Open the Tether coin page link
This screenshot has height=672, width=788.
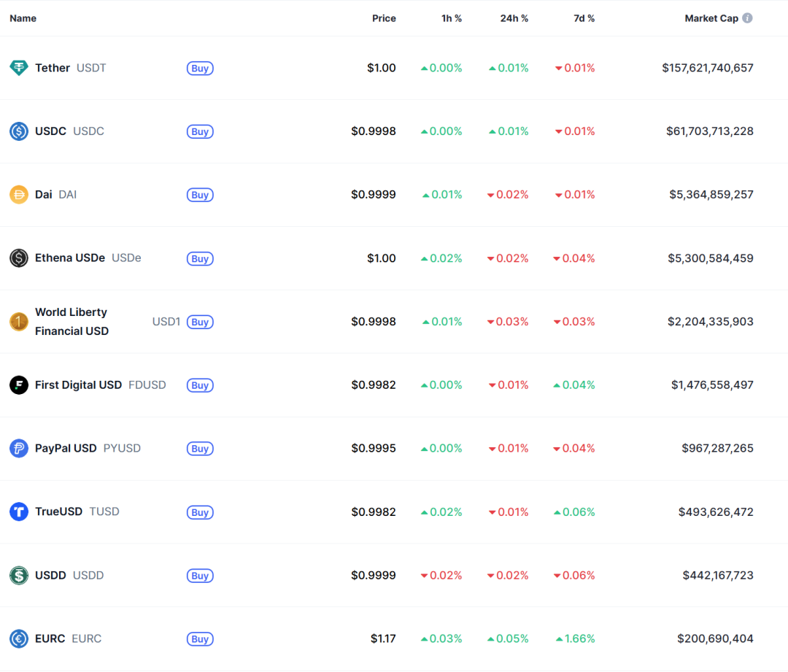click(53, 68)
